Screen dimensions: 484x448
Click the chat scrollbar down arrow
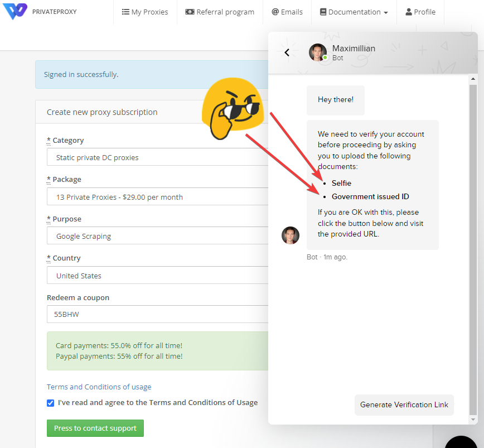[x=473, y=420]
